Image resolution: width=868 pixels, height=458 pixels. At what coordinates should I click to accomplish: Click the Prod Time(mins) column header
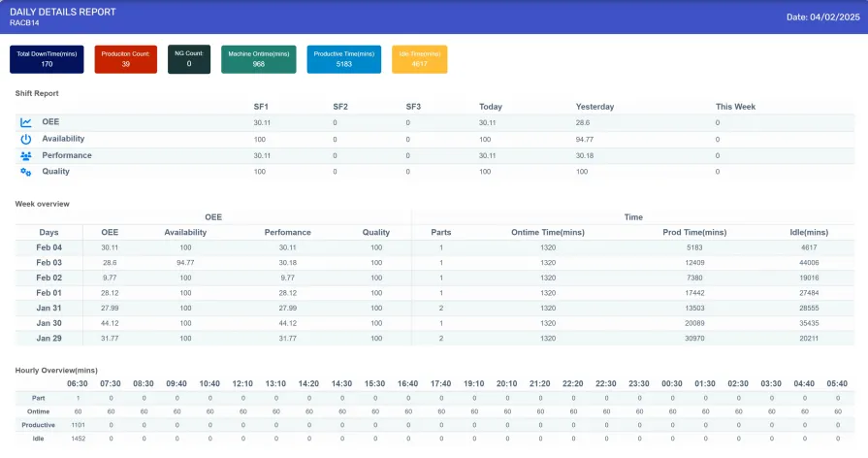693,233
